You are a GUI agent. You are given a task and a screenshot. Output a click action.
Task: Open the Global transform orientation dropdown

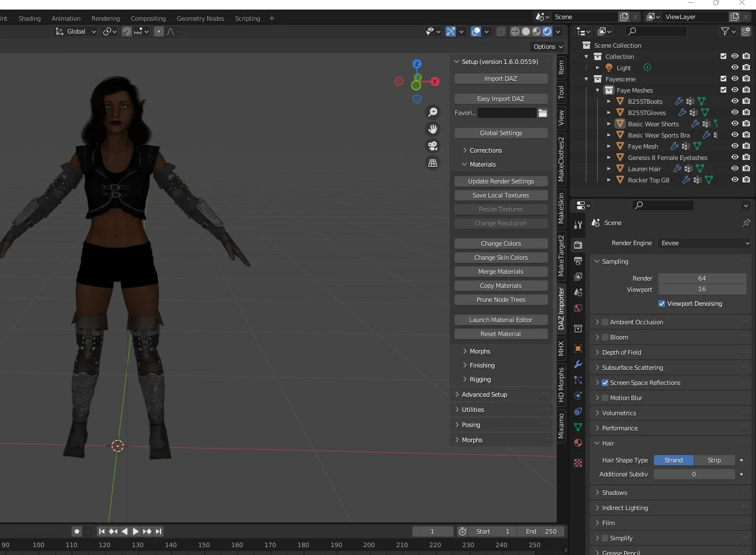point(76,31)
